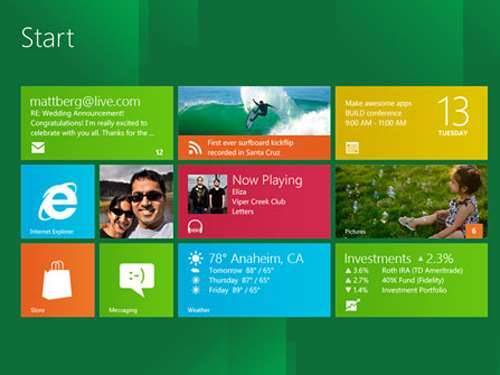500x375 pixels.
Task: Open the couple photo people tile
Action: pos(136,202)
